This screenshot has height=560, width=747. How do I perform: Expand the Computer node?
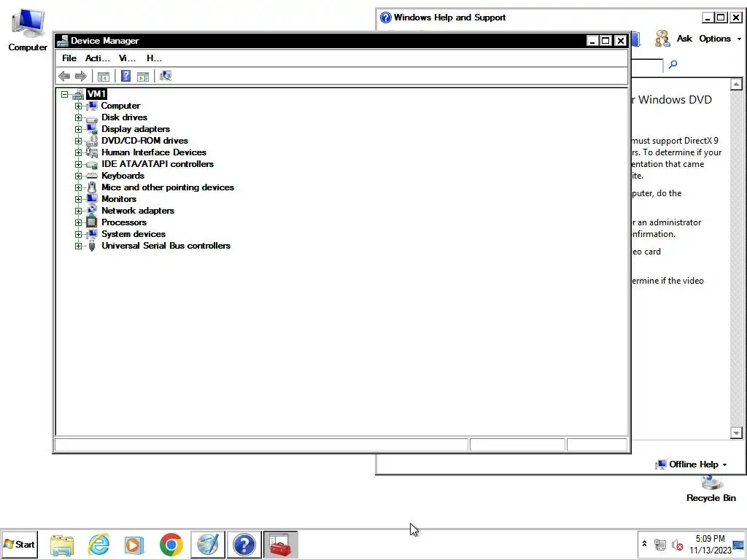pos(78,106)
